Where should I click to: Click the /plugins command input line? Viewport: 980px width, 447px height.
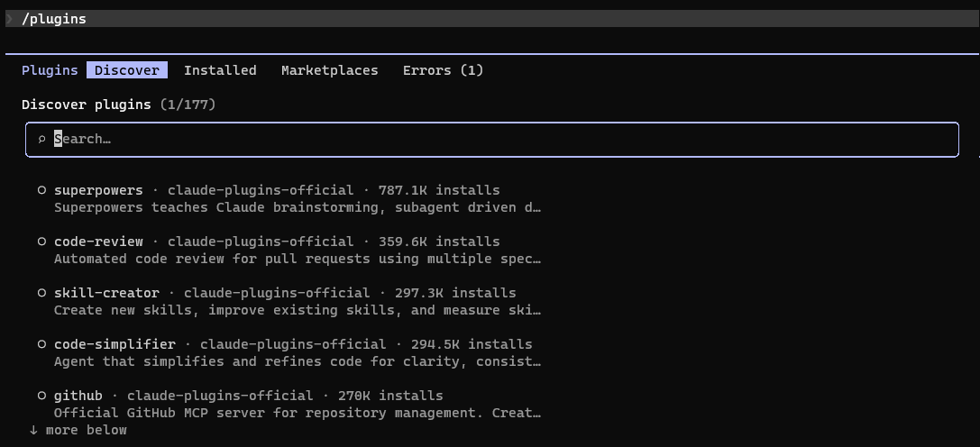490,19
